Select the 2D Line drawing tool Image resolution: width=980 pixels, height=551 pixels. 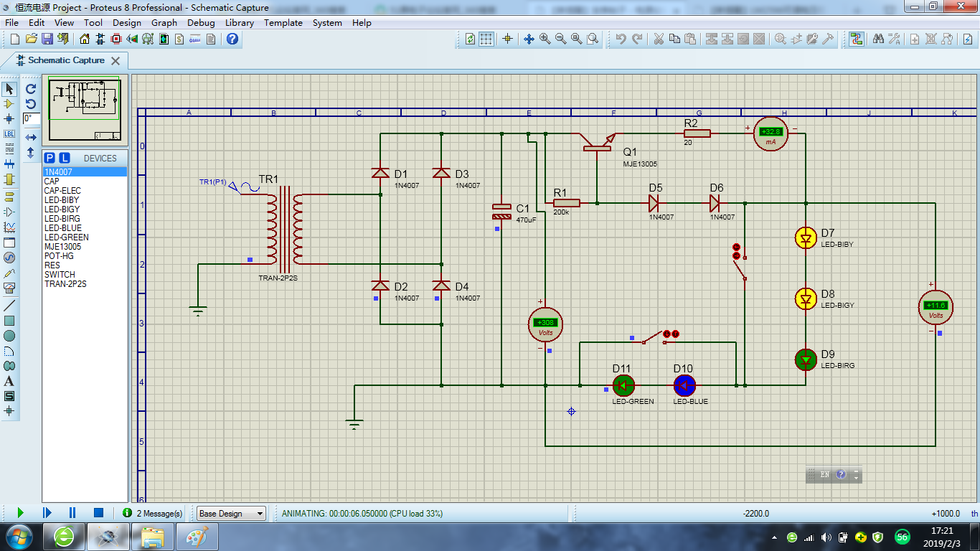click(9, 305)
